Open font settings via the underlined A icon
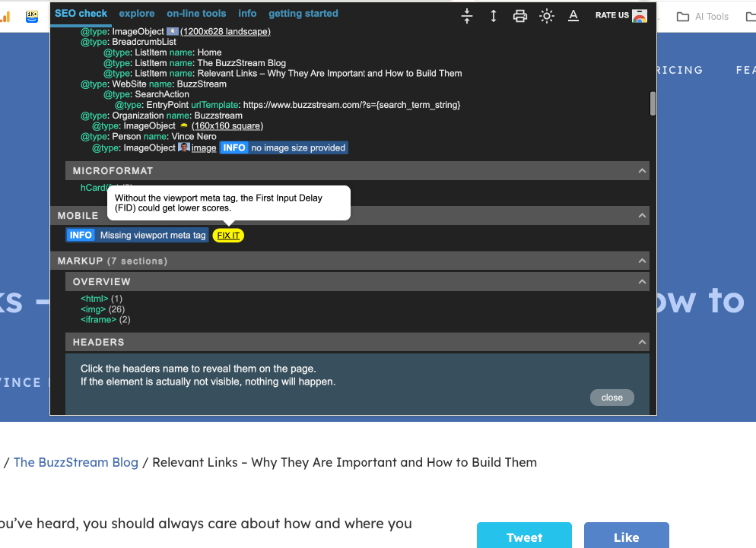Image resolution: width=756 pixels, height=548 pixels. pyautogui.click(x=573, y=15)
